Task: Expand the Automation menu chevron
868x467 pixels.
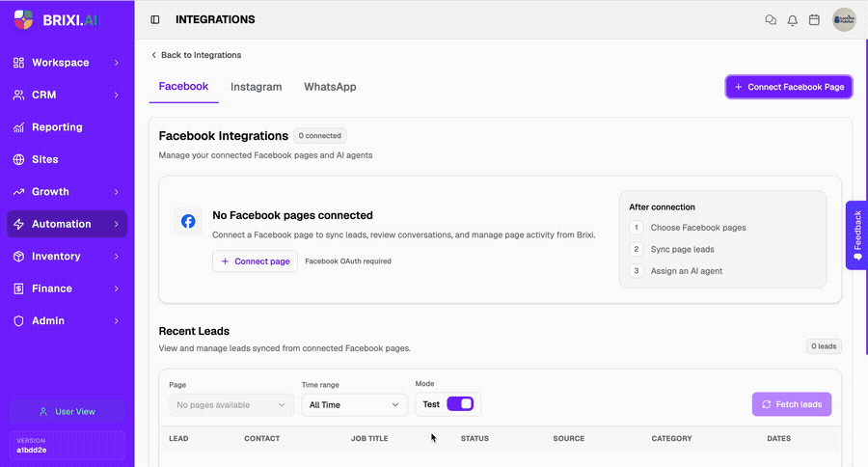Action: pos(117,224)
